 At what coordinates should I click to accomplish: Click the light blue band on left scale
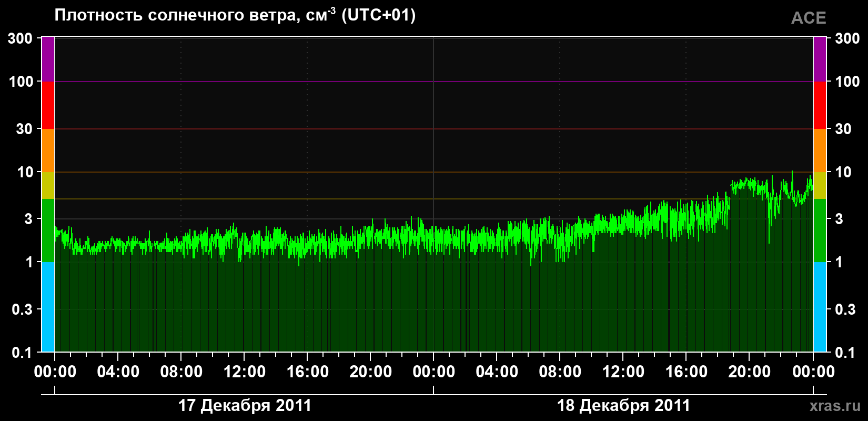point(48,307)
